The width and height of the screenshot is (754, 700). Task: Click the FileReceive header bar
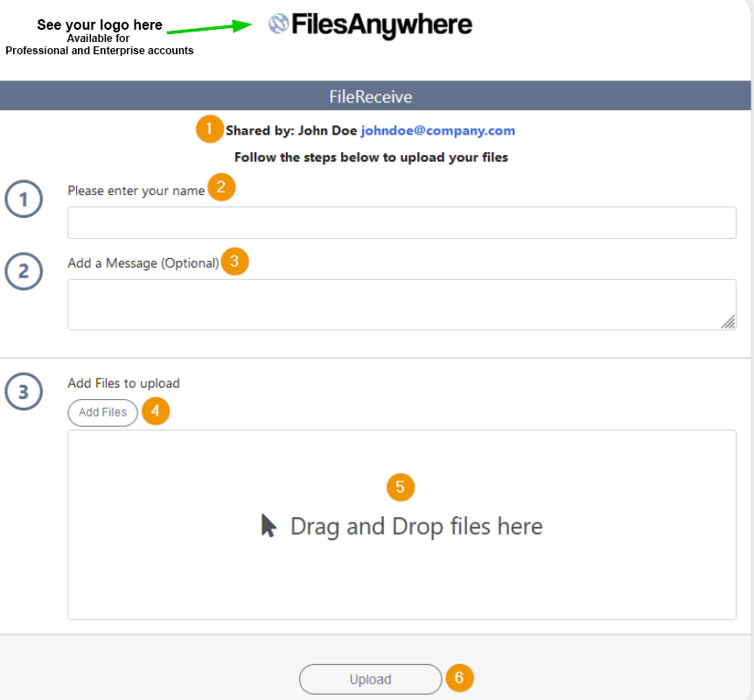pos(375,95)
